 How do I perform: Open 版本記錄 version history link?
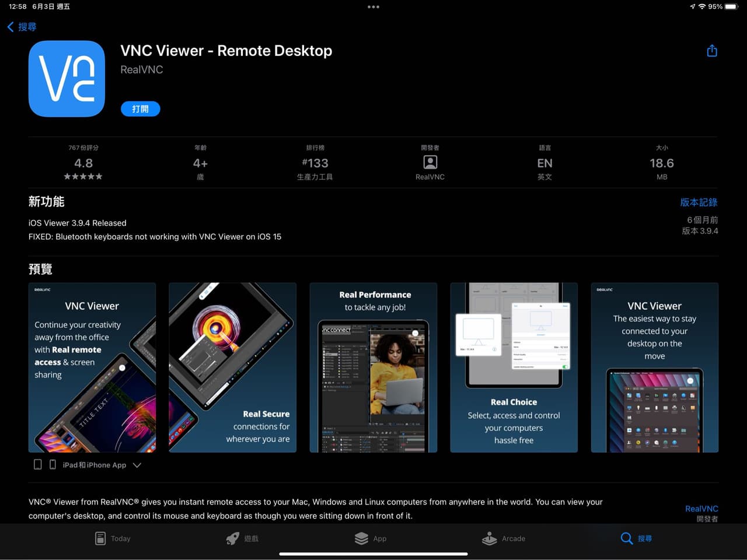pyautogui.click(x=699, y=202)
